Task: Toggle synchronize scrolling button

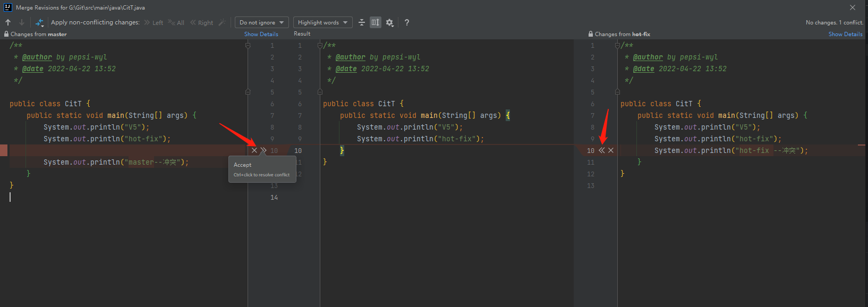Action: tap(376, 22)
